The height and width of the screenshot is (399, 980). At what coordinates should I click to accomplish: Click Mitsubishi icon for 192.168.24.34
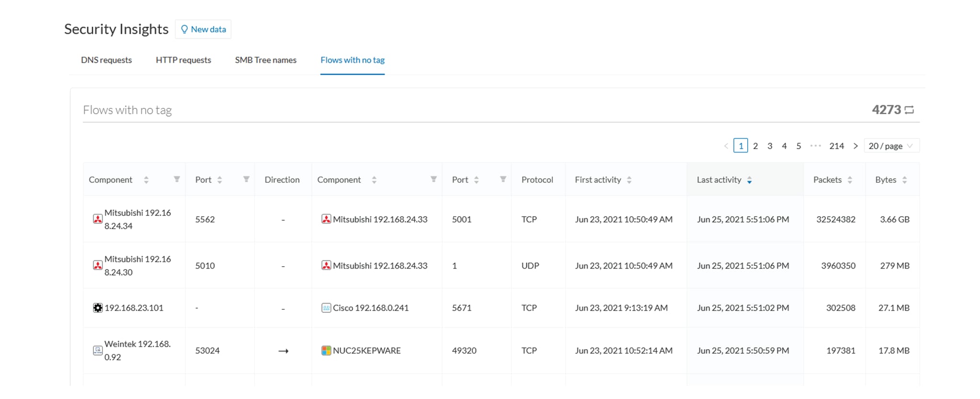(x=97, y=219)
